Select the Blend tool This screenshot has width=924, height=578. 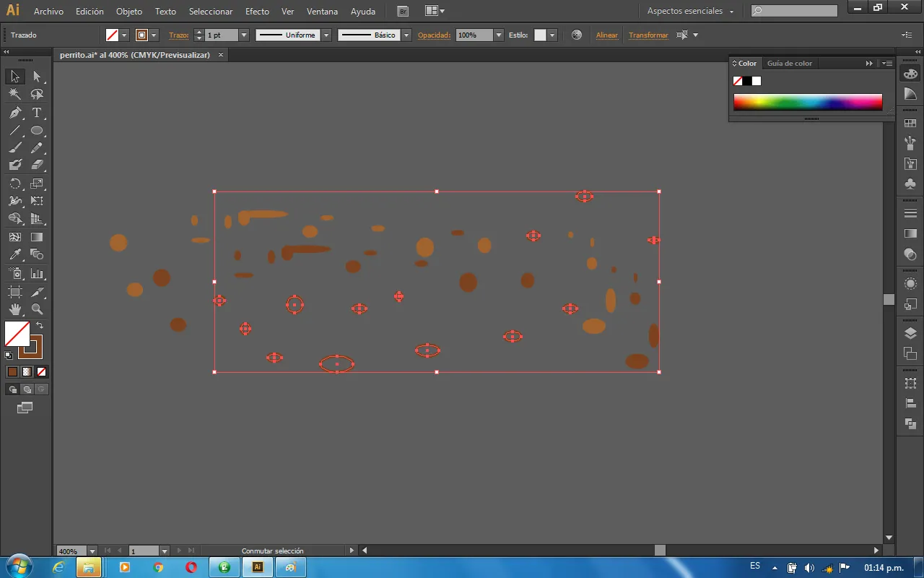pyautogui.click(x=37, y=254)
